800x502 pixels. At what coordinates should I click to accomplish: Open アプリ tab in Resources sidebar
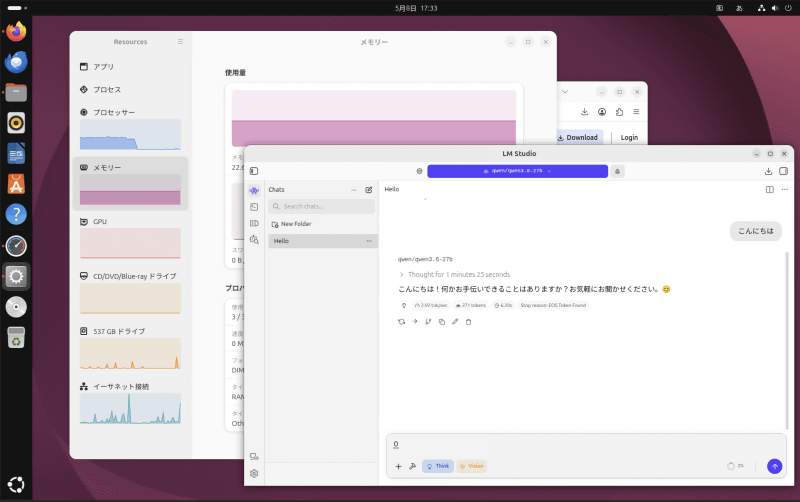(131, 67)
